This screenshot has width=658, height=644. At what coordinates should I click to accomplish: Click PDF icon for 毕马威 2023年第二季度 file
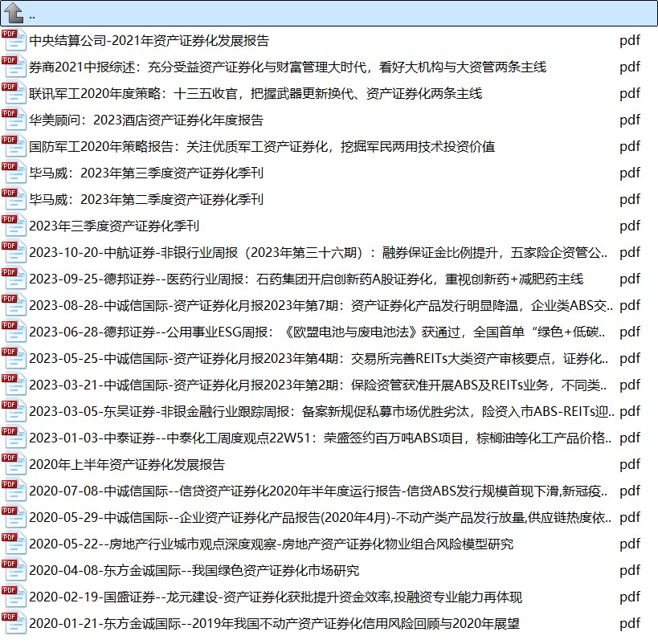(14, 199)
